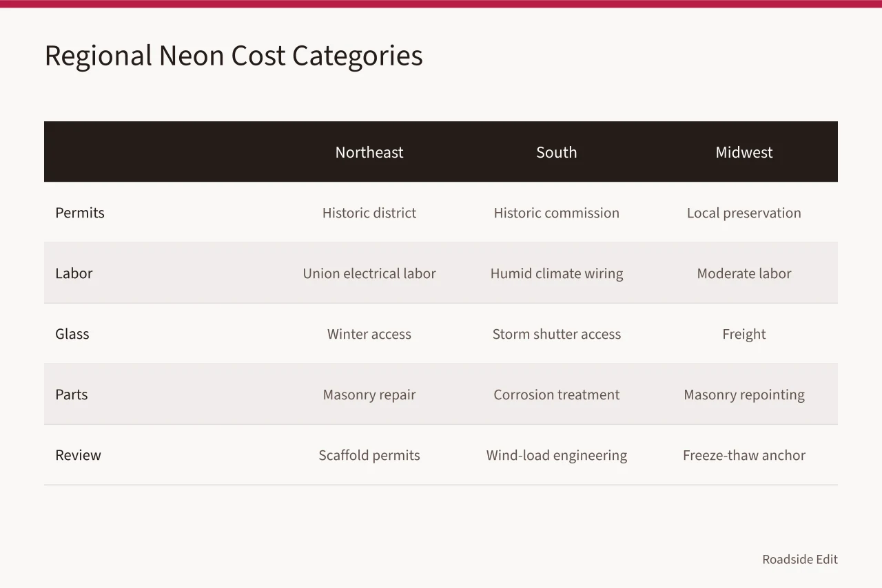The height and width of the screenshot is (588, 882).
Task: Select the Northeast column header
Action: click(369, 152)
